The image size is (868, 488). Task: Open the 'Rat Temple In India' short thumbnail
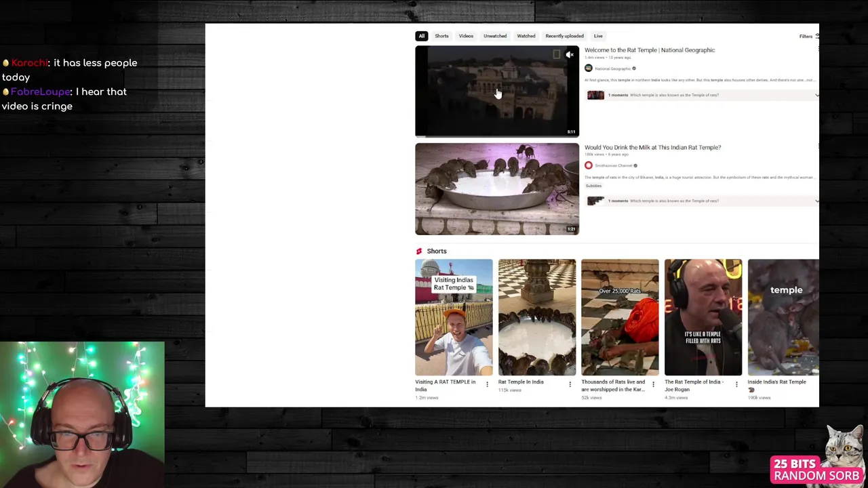click(x=537, y=317)
